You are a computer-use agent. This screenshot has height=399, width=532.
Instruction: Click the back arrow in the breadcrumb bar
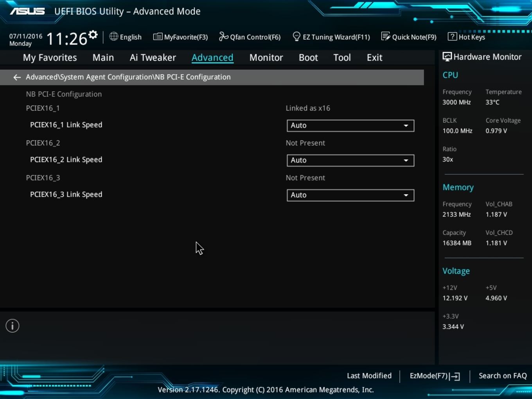(x=17, y=77)
